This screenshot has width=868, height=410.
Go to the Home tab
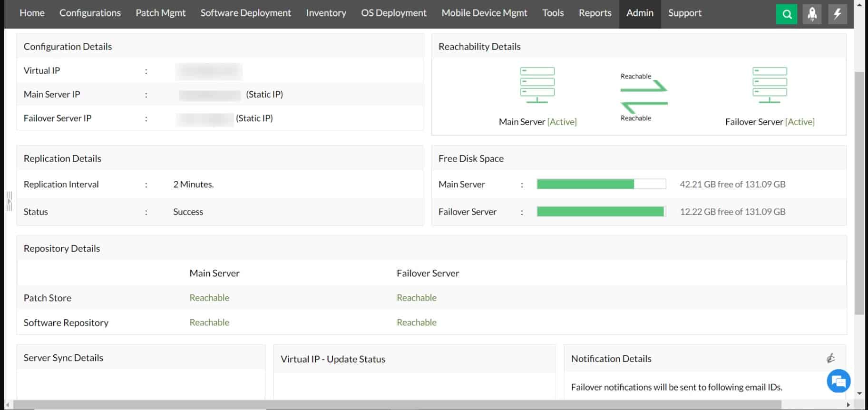click(x=32, y=13)
